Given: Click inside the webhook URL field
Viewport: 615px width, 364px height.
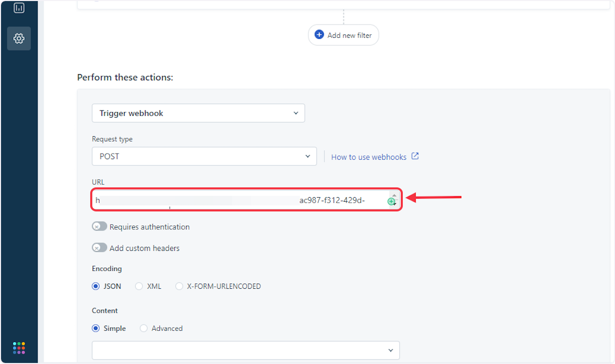Looking at the screenshot, I should point(231,200).
